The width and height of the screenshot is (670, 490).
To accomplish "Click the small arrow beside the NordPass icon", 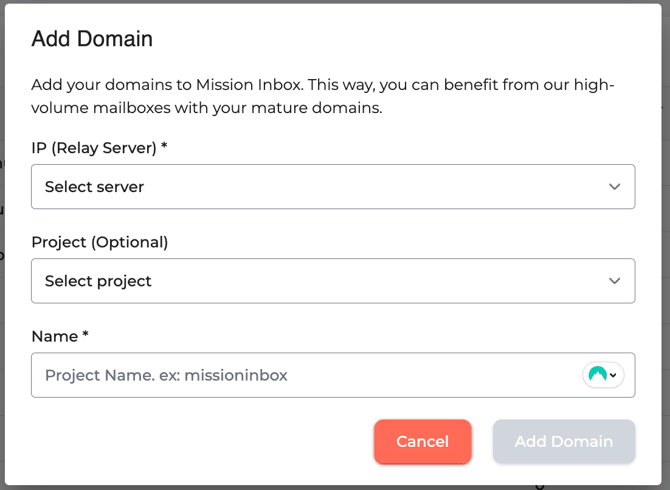I will (x=613, y=376).
